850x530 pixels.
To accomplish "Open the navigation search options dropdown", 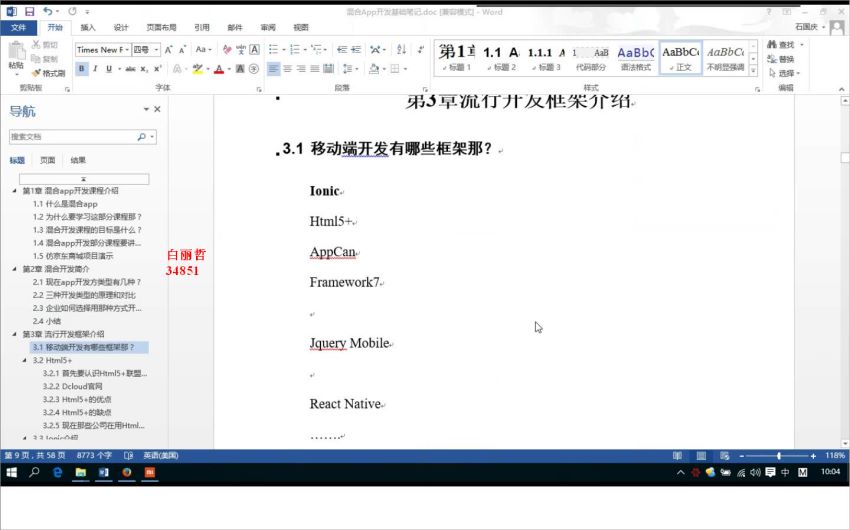I will pyautogui.click(x=152, y=137).
